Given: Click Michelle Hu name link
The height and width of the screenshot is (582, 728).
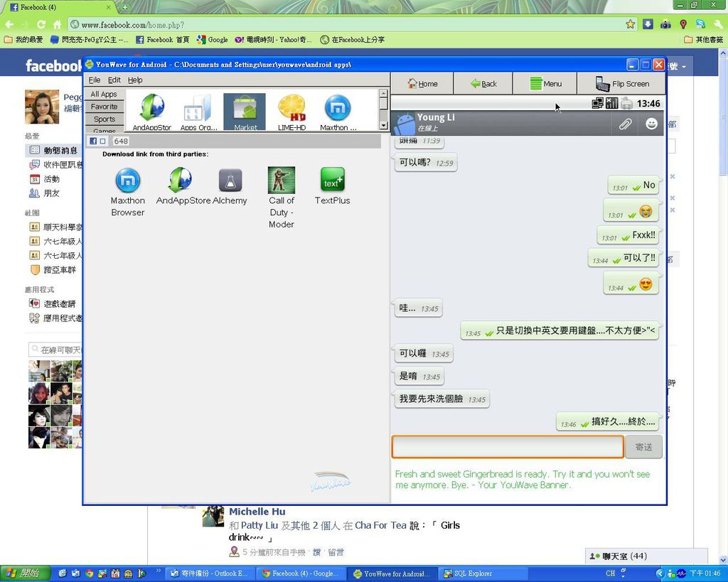Looking at the screenshot, I should [257, 512].
